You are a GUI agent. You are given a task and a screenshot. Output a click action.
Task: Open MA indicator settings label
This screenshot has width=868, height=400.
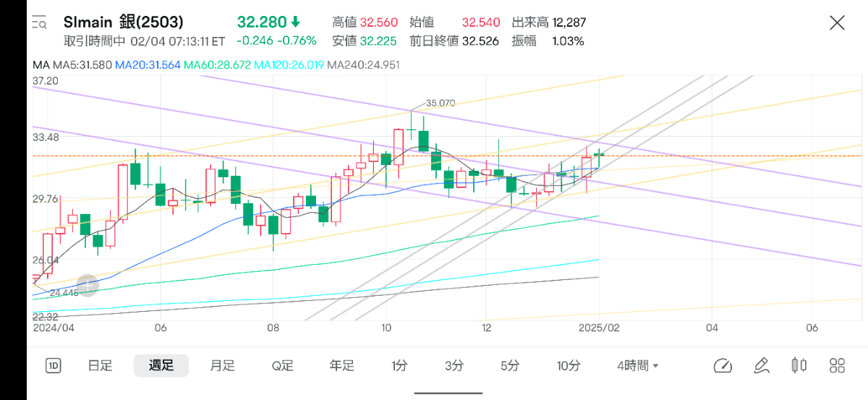pyautogui.click(x=41, y=65)
